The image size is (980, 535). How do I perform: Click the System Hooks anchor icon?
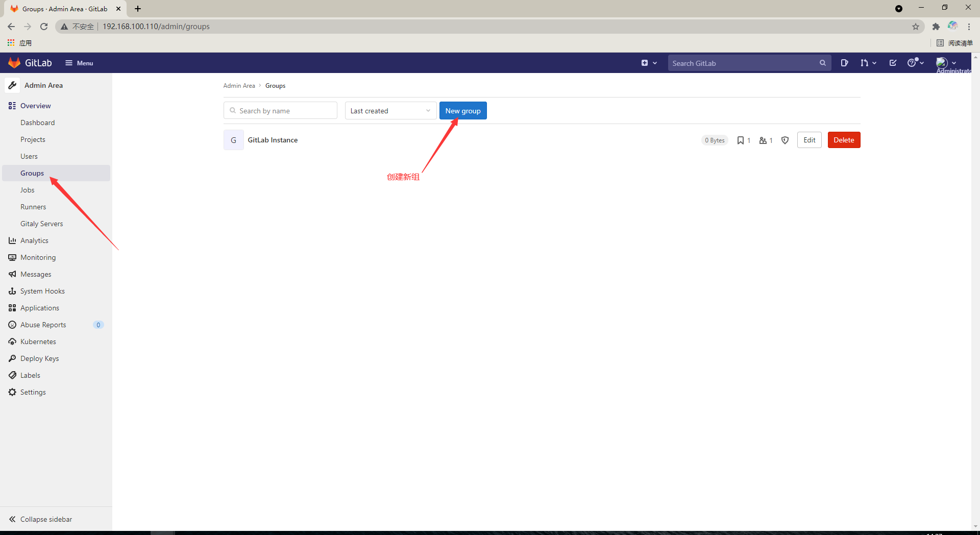(x=12, y=291)
